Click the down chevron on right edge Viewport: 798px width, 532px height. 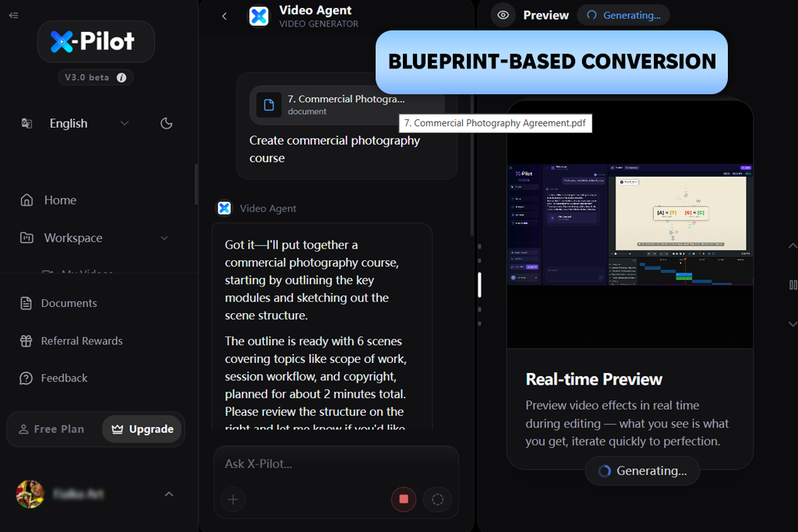coord(793,324)
